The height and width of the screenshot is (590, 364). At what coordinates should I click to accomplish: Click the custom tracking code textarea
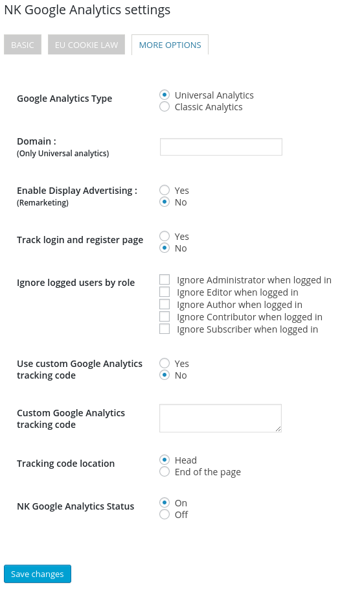click(x=220, y=418)
